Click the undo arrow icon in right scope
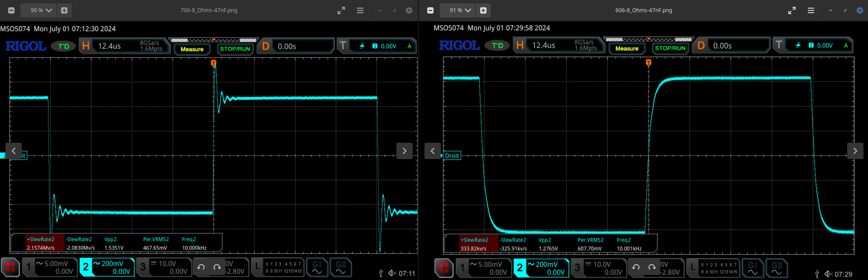Viewport: 868px width, 280px height. tap(636, 267)
